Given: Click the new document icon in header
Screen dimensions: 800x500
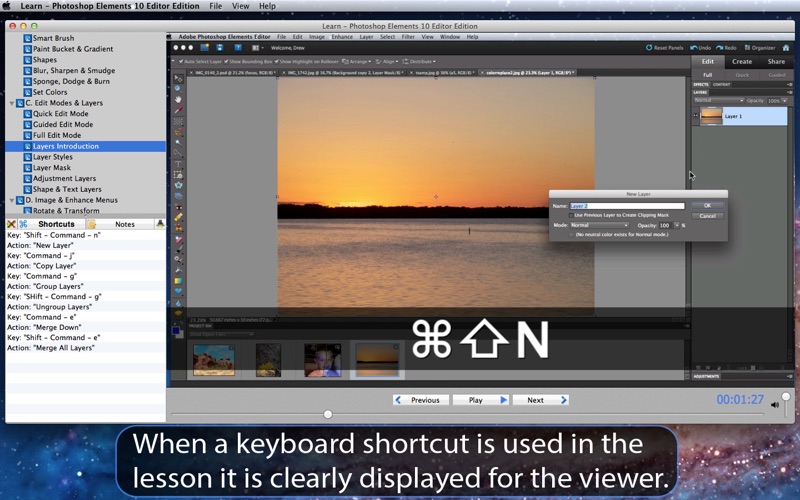Looking at the screenshot, I should click(x=204, y=47).
